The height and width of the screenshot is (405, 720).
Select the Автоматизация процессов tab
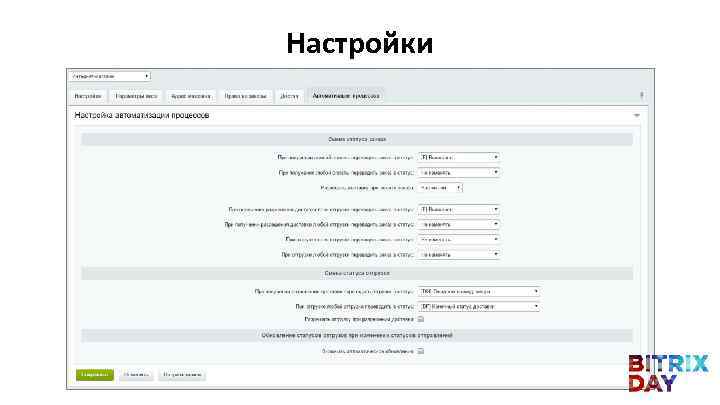click(x=346, y=96)
